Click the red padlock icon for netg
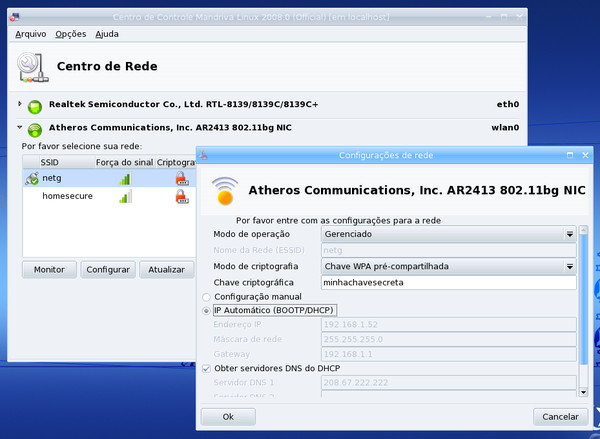Image resolution: width=600 pixels, height=439 pixels. tap(182, 178)
